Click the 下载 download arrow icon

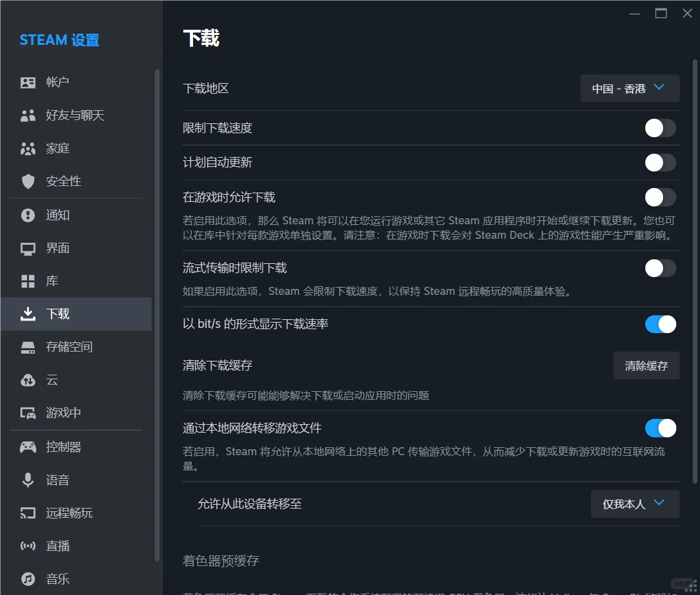pyautogui.click(x=28, y=314)
